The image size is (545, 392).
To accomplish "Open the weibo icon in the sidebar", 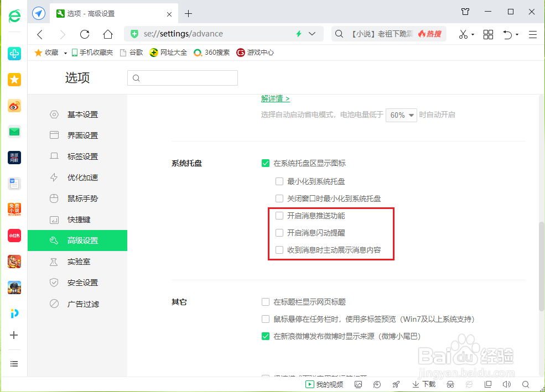I will (x=14, y=106).
